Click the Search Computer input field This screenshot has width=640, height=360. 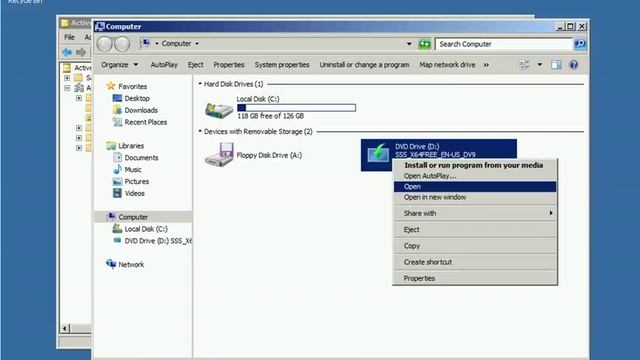click(x=504, y=44)
